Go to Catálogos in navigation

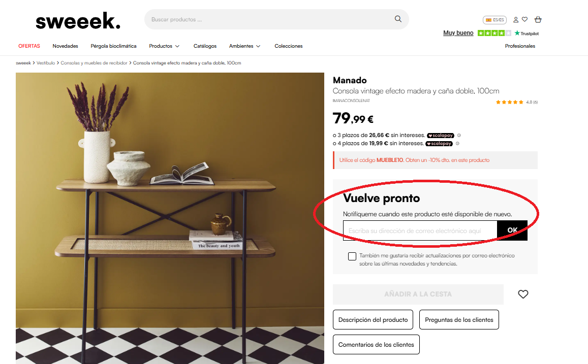point(205,46)
